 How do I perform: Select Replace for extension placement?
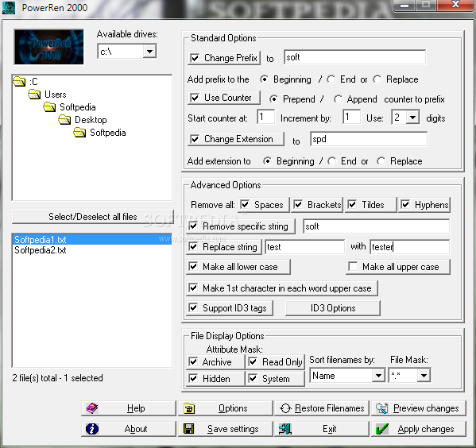click(381, 161)
